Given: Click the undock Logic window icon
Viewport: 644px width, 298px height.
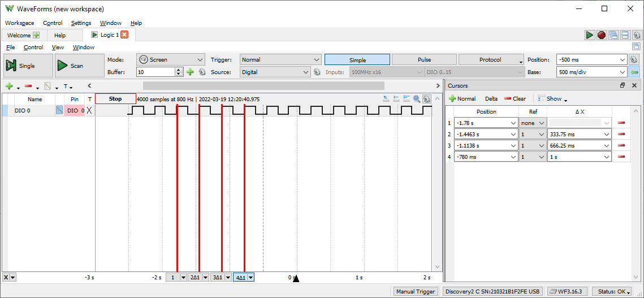Looking at the screenshot, I should click(636, 46).
